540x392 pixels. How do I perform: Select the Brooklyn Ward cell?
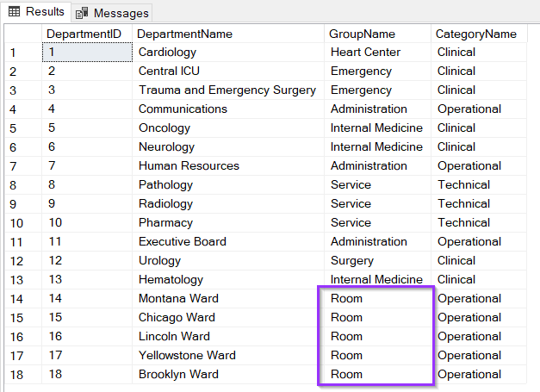point(178,375)
